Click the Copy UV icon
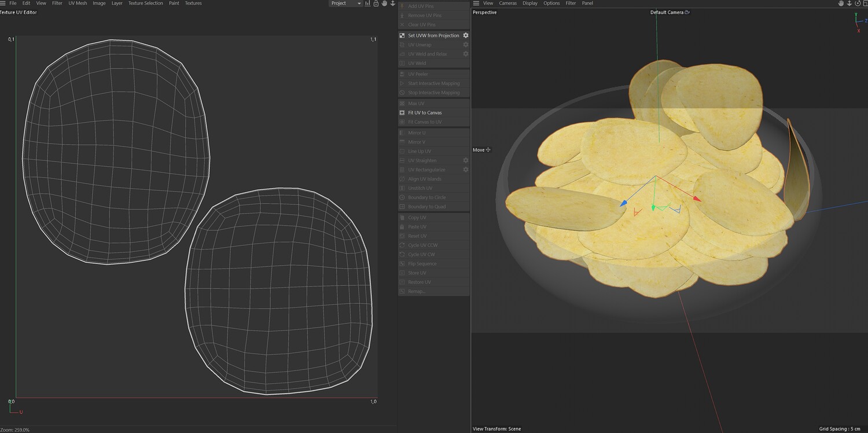This screenshot has width=868, height=433. point(402,218)
